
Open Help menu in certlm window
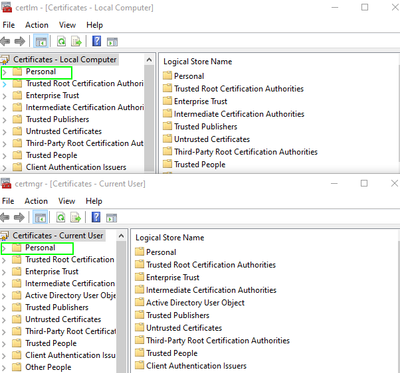95,25
